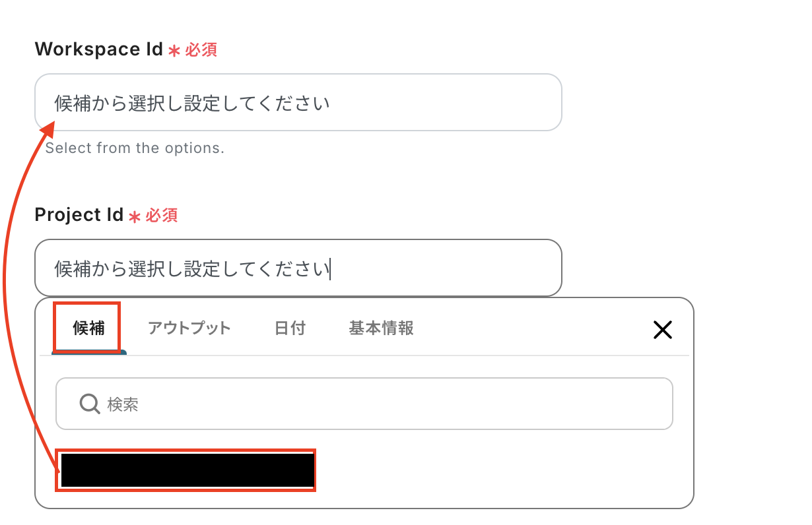Select the redacted candidate option in list

(187, 470)
